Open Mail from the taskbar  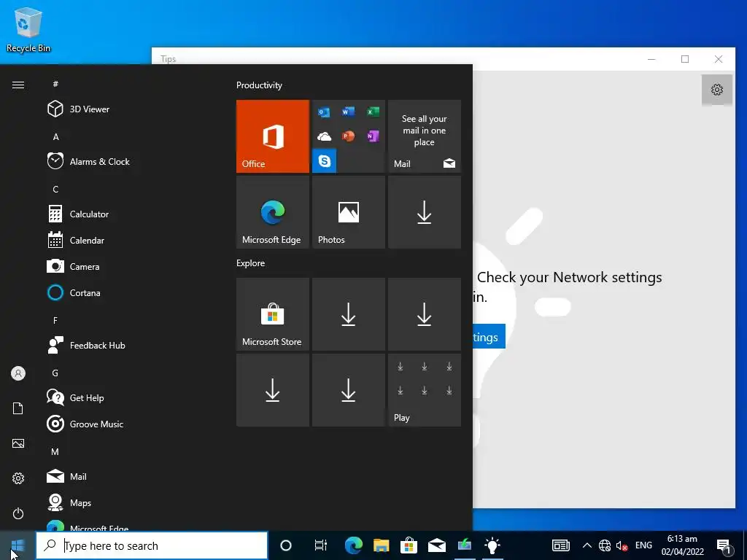[436, 545]
